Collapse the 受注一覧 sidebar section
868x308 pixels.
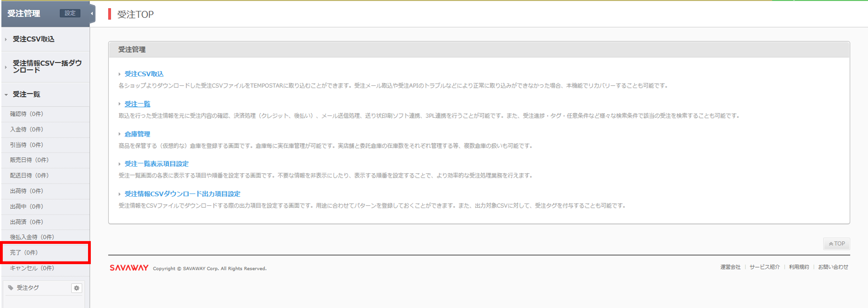(x=26, y=95)
